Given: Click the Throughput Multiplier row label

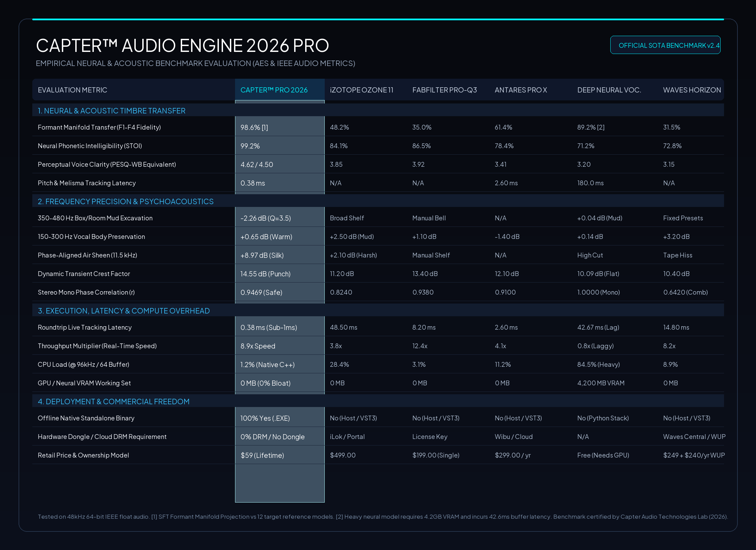Looking at the screenshot, I should pos(97,346).
